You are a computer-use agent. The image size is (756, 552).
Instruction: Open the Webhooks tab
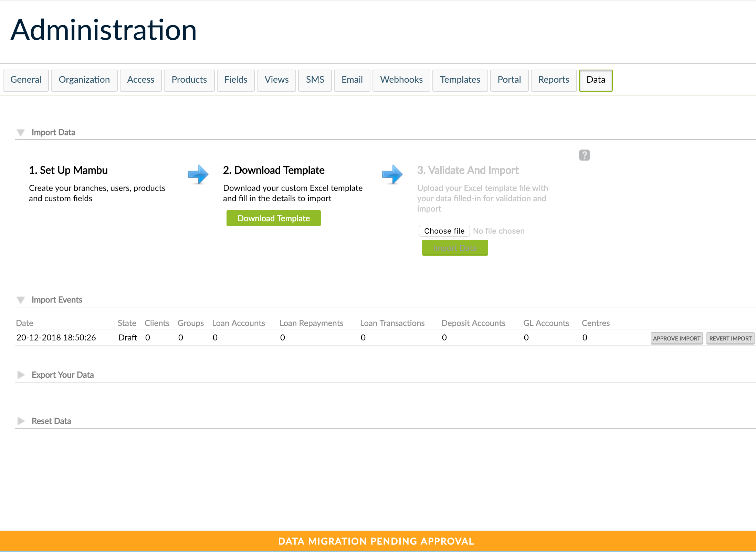coord(401,80)
